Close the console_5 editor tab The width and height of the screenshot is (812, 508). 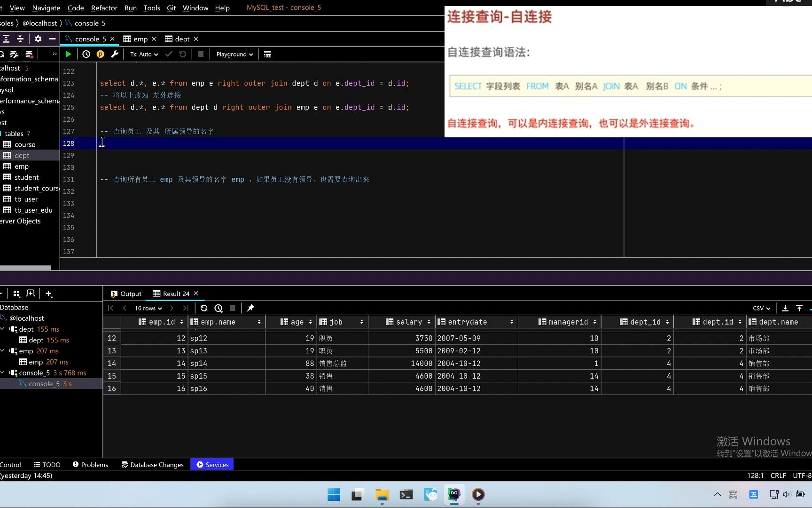click(x=112, y=39)
